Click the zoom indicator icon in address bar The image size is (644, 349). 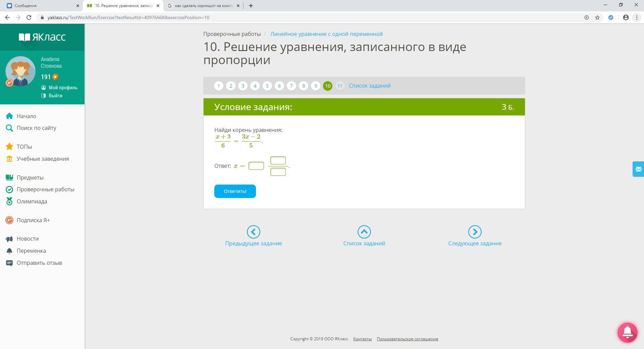tap(587, 17)
